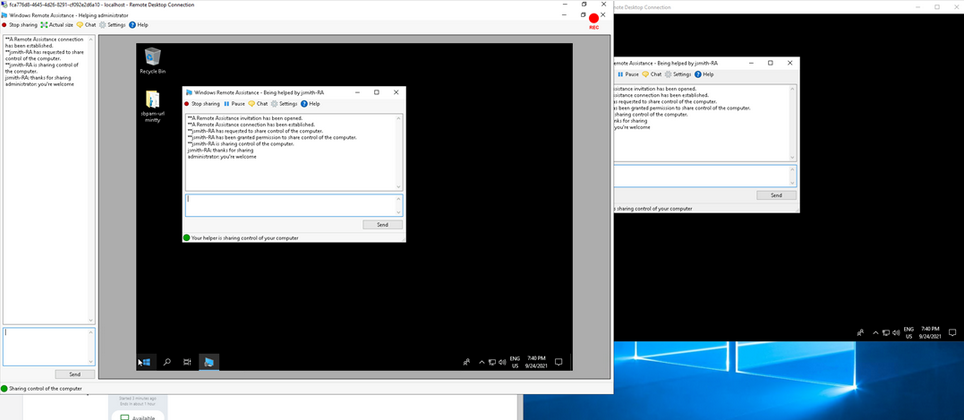Open the ENG language selector on far-right taskbar
Viewport: 964px width, 420px height.
tap(908, 333)
